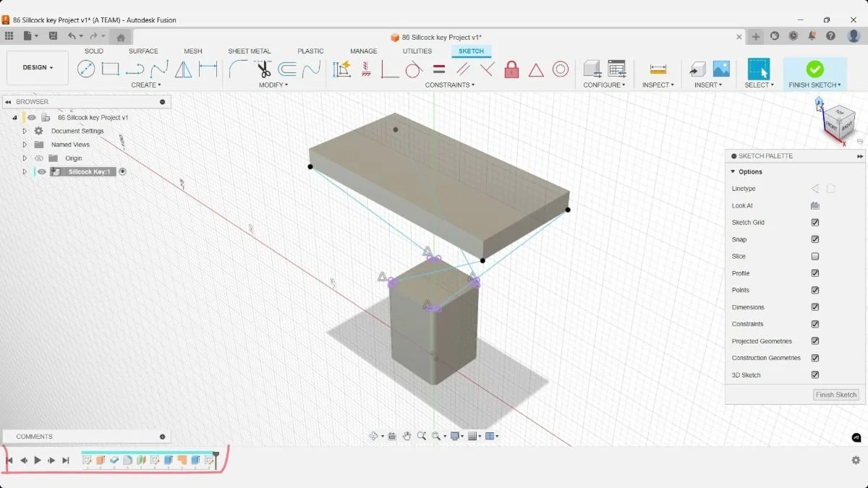The width and height of the screenshot is (868, 488).
Task: Expand the Origin tree node
Action: 25,158
